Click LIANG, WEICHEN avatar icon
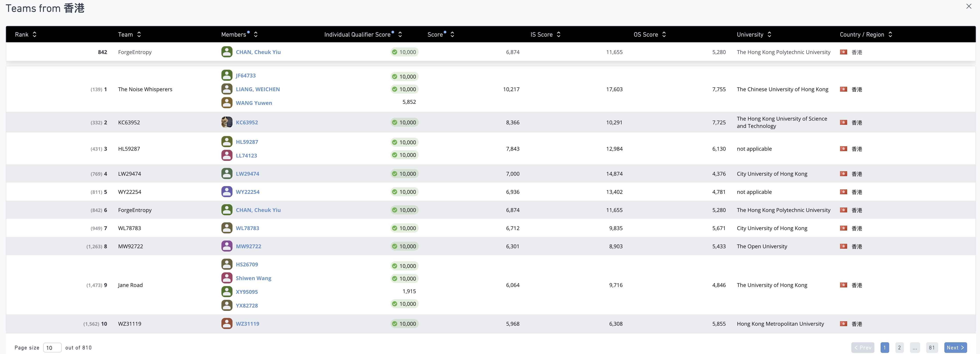The height and width of the screenshot is (354, 980). tap(227, 88)
